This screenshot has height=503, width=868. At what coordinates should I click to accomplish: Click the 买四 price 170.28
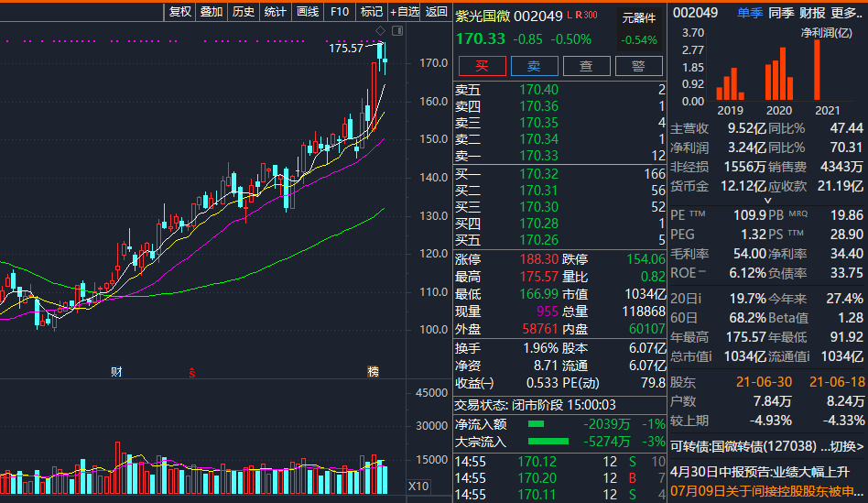click(538, 224)
